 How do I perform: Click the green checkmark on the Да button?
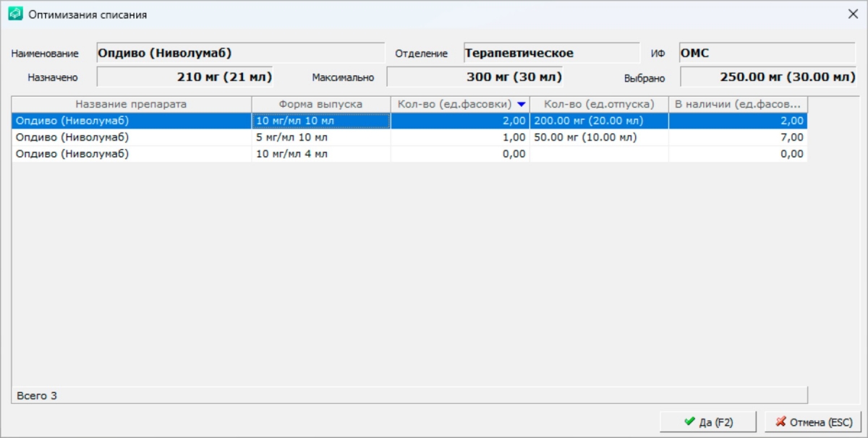(x=689, y=421)
